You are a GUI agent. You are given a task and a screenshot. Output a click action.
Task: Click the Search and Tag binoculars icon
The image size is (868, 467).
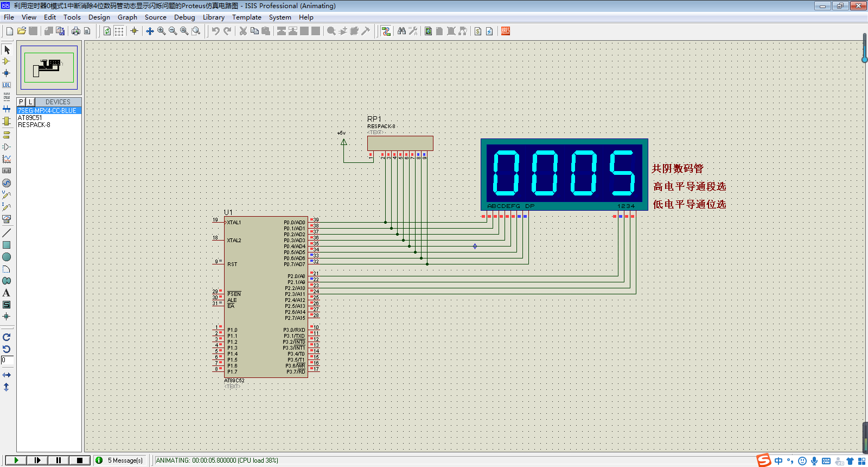pos(401,31)
